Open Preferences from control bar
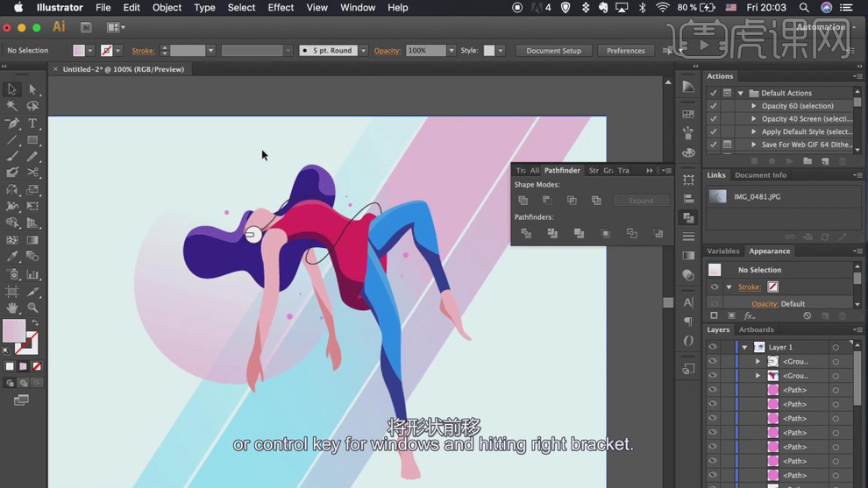Screen dimensions: 868x488 click(x=625, y=51)
